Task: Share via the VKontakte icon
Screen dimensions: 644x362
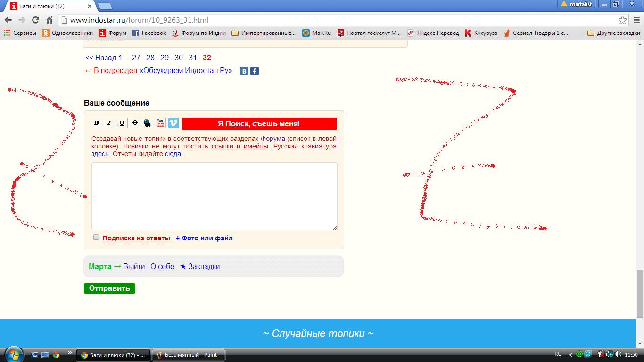Action: [244, 71]
